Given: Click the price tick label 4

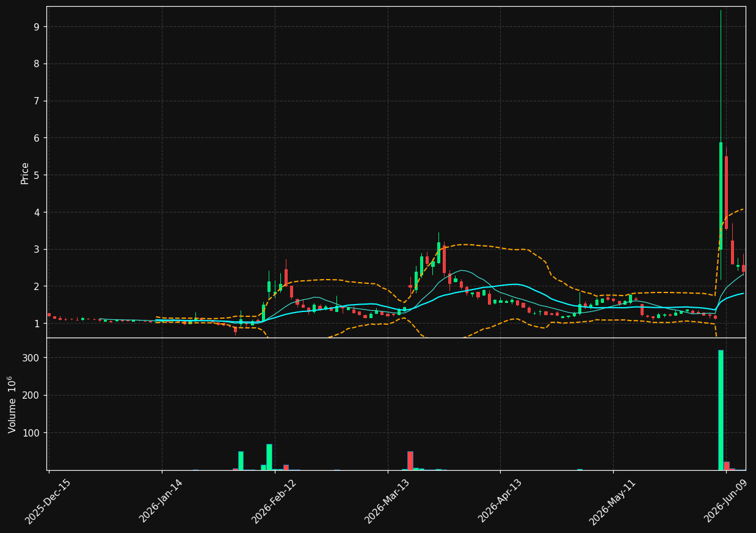Looking at the screenshot, I should tap(36, 212).
